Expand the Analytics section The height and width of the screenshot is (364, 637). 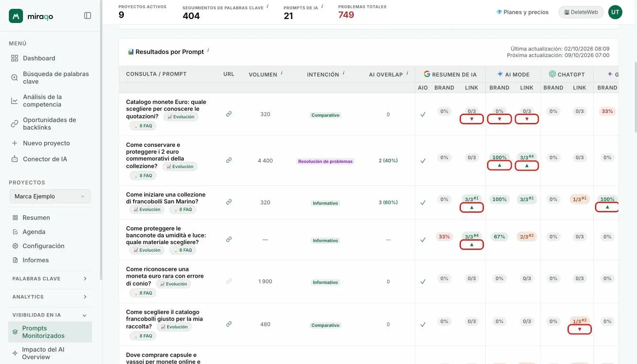click(50, 297)
